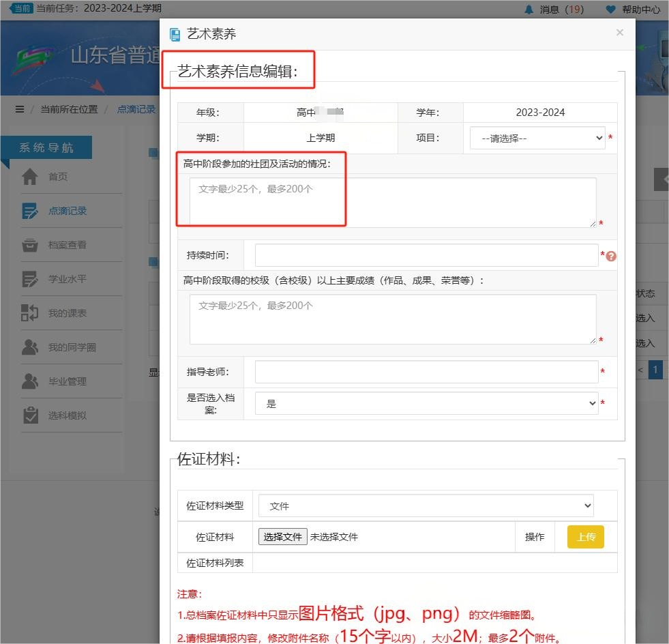Click the help question mark beside 持续时间
This screenshot has width=669, height=644.
point(611,257)
